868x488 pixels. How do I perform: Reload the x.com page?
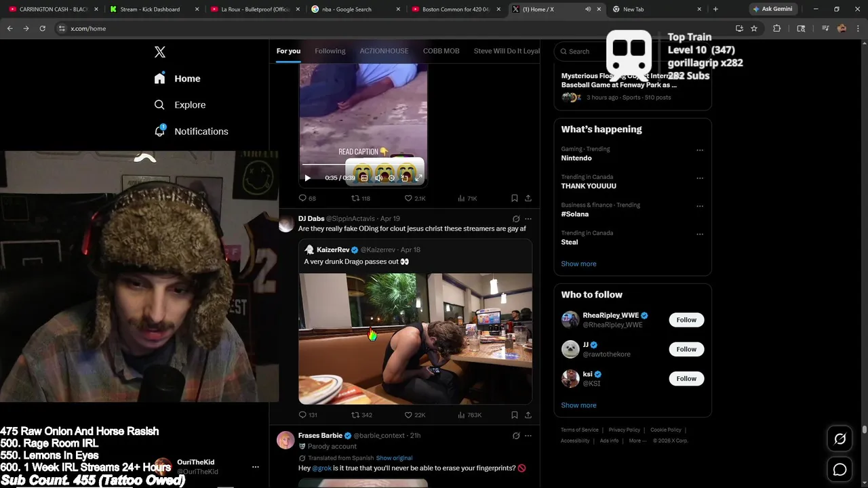[x=42, y=28]
